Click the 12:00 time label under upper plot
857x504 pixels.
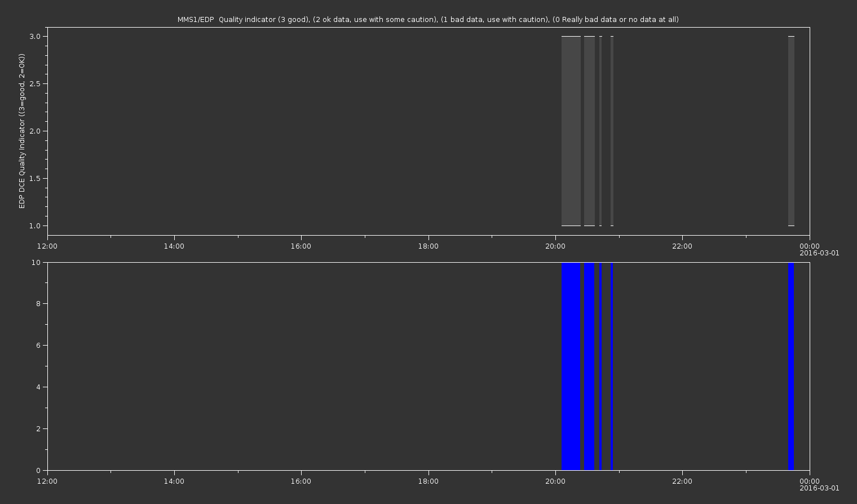pyautogui.click(x=47, y=246)
